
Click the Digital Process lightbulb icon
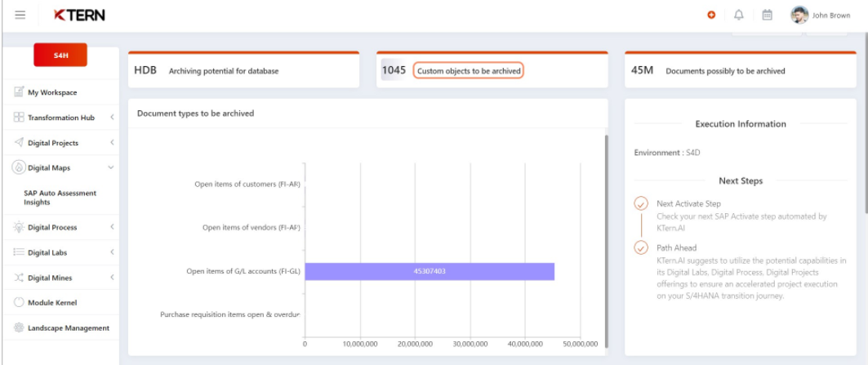[19, 227]
